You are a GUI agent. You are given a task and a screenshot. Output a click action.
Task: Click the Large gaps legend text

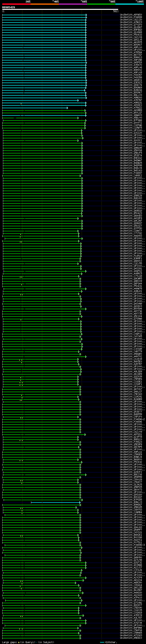point(28,642)
